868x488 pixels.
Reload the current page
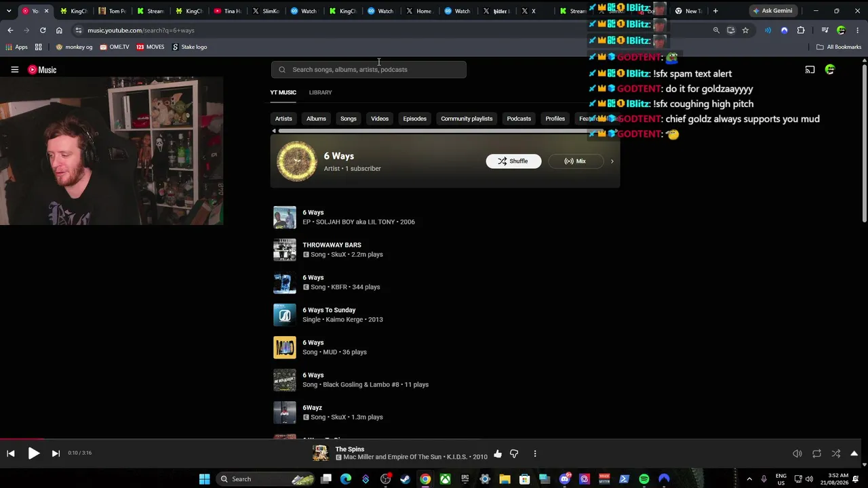coord(43,30)
